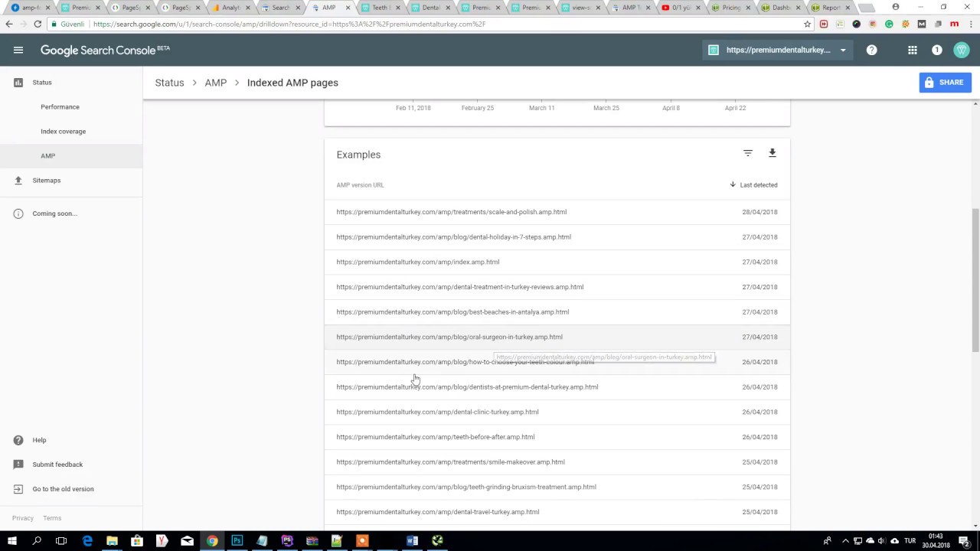The width and height of the screenshot is (980, 551).
Task: Click the page vertical scrollbar
Action: [x=975, y=279]
